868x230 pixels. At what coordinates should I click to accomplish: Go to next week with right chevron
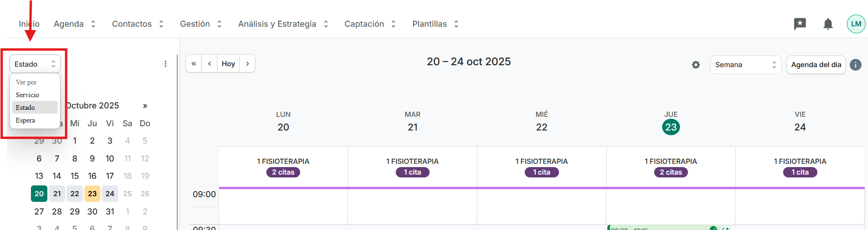click(x=248, y=63)
